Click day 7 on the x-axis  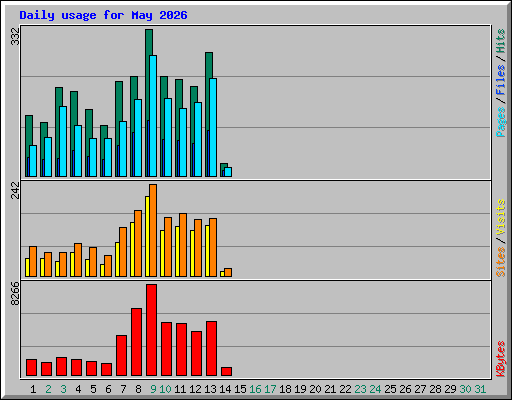point(123,389)
